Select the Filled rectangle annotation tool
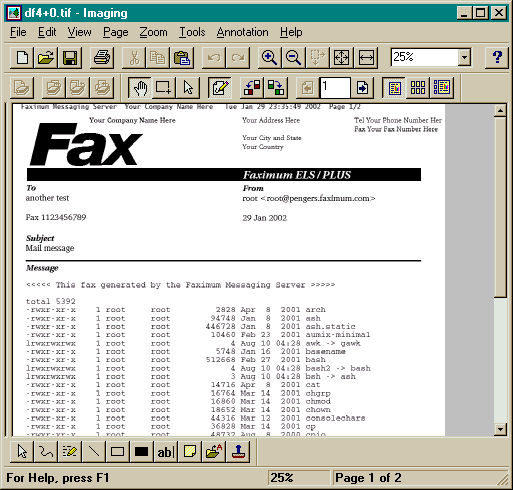The image size is (513, 490). 141,452
